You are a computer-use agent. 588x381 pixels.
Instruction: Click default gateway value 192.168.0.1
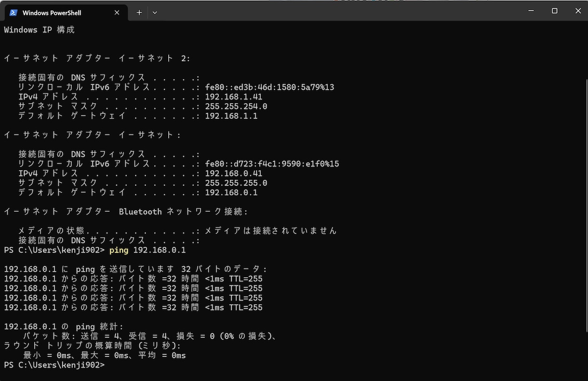(231, 193)
